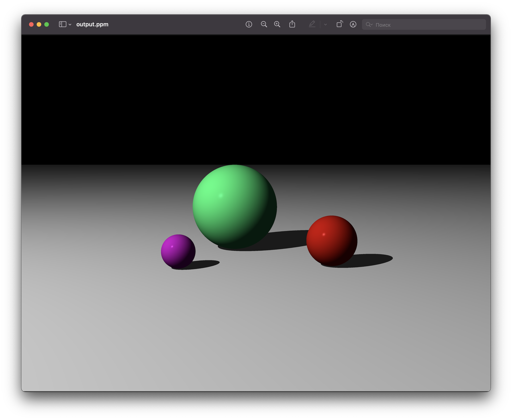Image resolution: width=512 pixels, height=420 pixels.
Task: Click the output.ppm window title
Action: pos(92,24)
